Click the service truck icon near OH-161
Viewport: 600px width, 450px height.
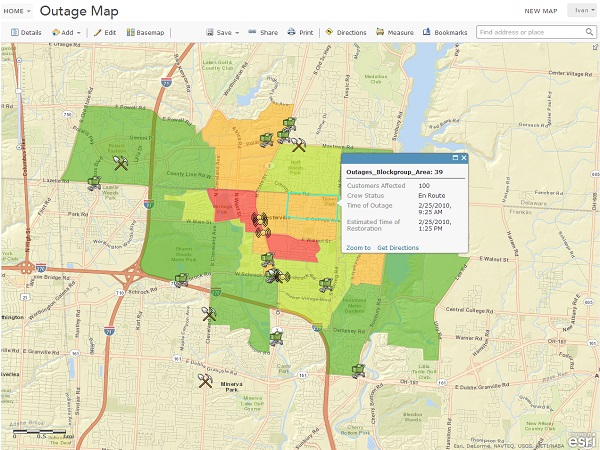pos(358,371)
